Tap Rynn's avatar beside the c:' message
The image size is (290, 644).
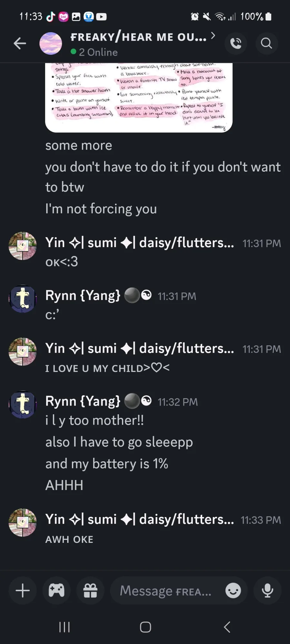click(x=23, y=299)
